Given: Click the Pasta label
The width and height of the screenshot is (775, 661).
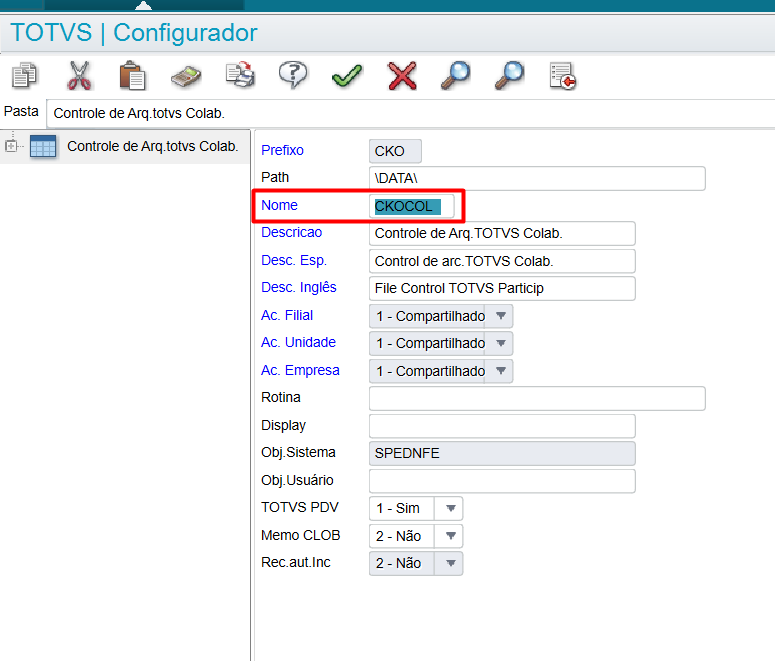Looking at the screenshot, I should click(x=21, y=111).
